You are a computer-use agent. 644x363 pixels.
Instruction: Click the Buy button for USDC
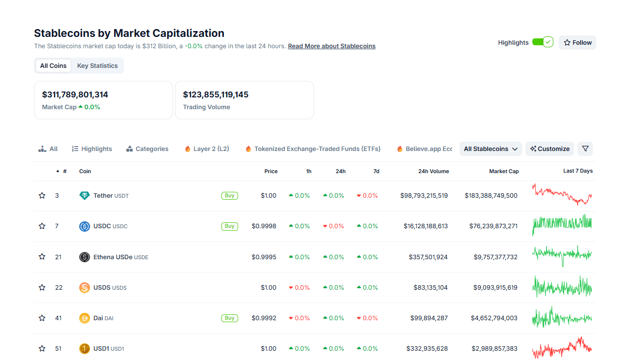click(x=229, y=226)
